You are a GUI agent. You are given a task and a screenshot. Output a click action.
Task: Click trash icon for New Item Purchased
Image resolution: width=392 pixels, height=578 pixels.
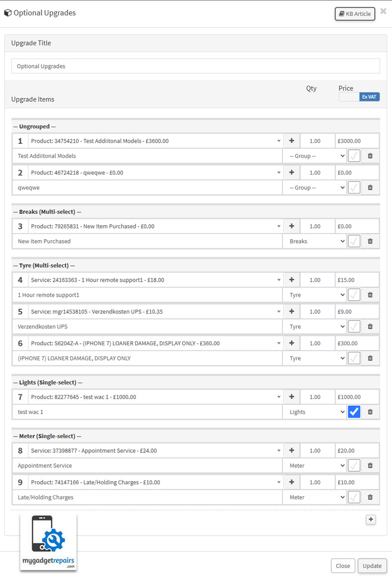tap(370, 241)
